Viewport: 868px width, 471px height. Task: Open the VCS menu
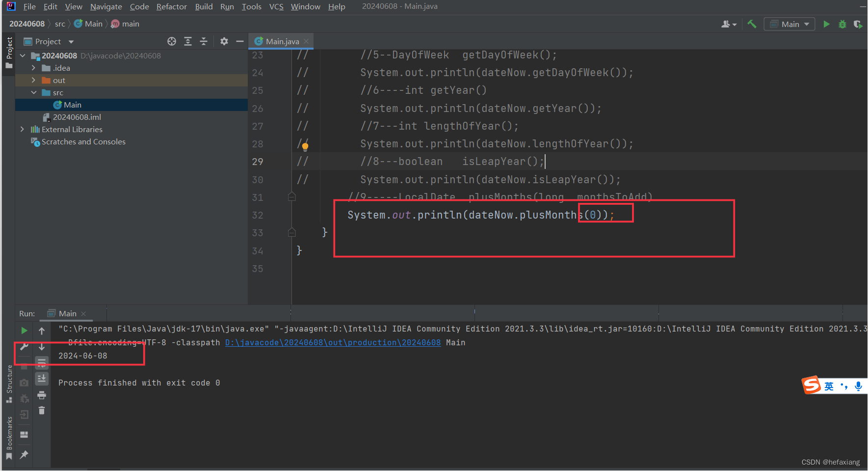click(276, 6)
